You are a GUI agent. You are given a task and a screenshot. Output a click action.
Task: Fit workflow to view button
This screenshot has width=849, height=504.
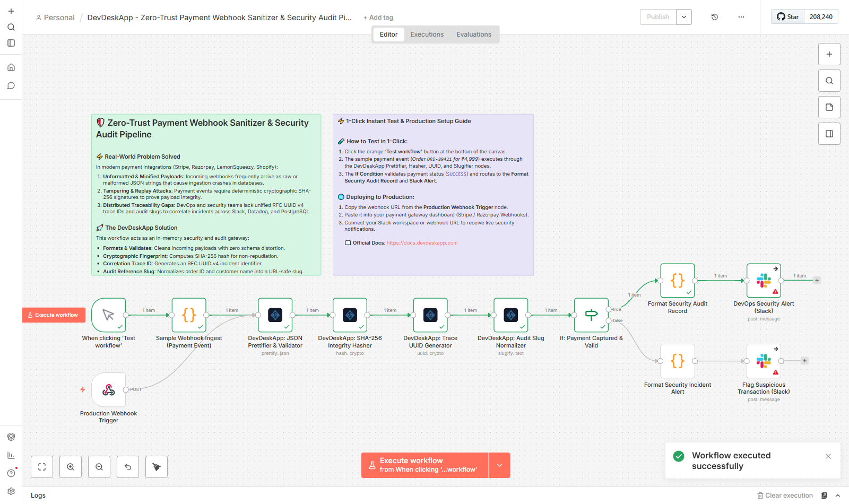coord(42,467)
